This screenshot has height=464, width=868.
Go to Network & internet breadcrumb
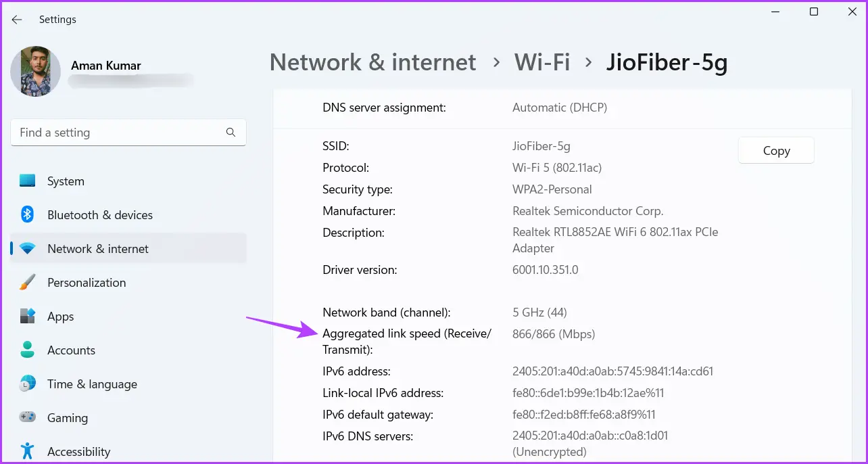[x=372, y=62]
